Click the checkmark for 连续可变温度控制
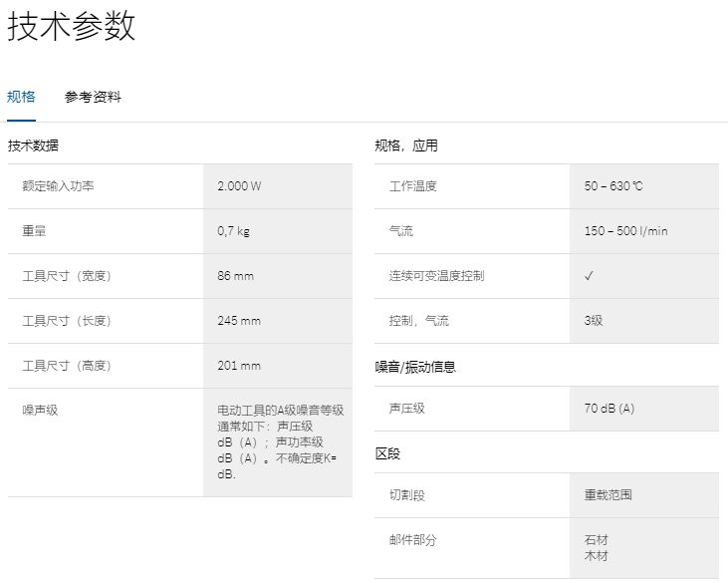The width and height of the screenshot is (728, 583). click(x=589, y=276)
